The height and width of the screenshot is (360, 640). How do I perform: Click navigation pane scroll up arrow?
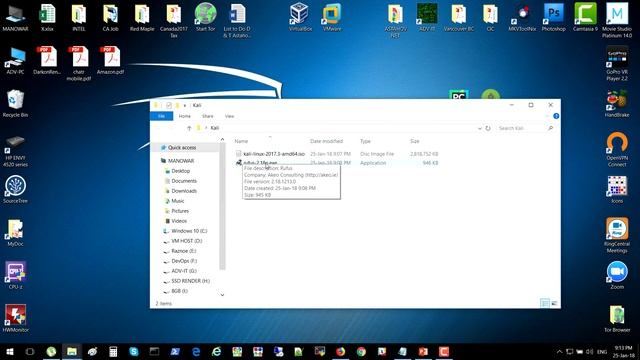pos(222,140)
